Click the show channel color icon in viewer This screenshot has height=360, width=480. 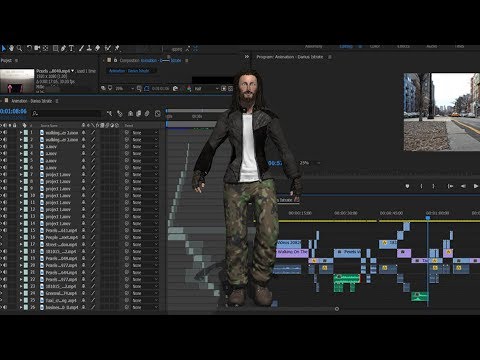(x=189, y=89)
